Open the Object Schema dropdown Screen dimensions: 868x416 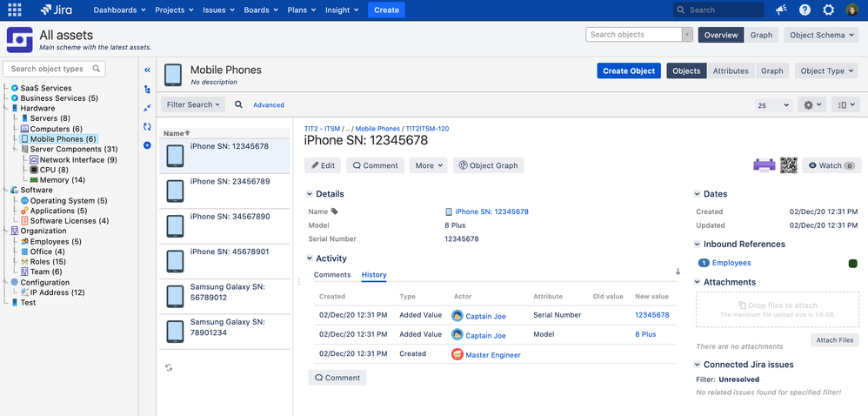click(821, 35)
